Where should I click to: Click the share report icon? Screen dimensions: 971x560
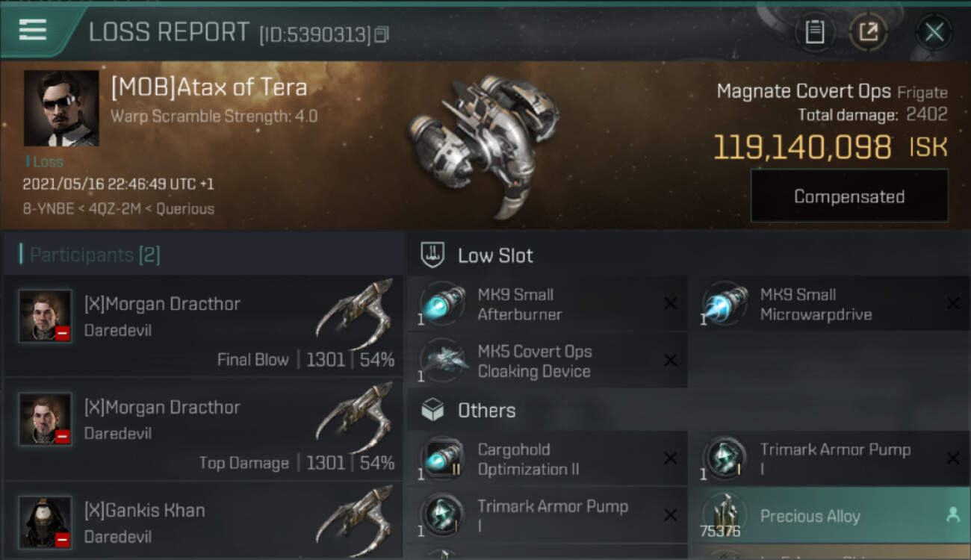pos(868,32)
